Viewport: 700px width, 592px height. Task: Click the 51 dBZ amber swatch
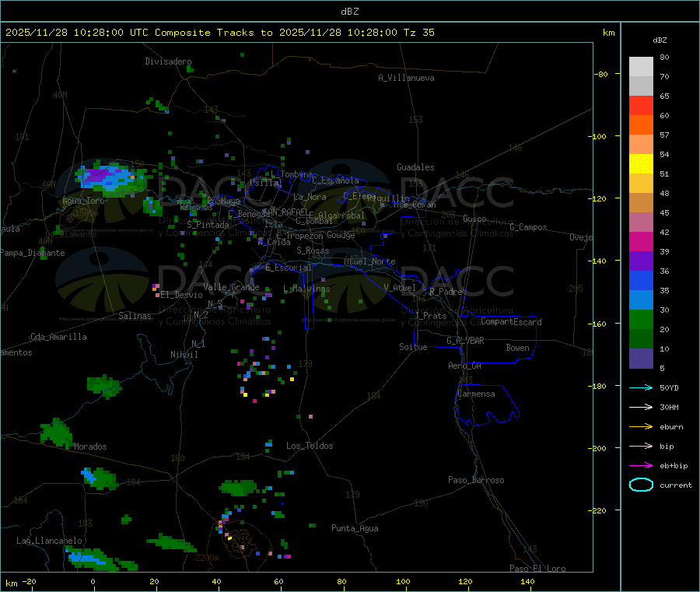click(x=641, y=183)
